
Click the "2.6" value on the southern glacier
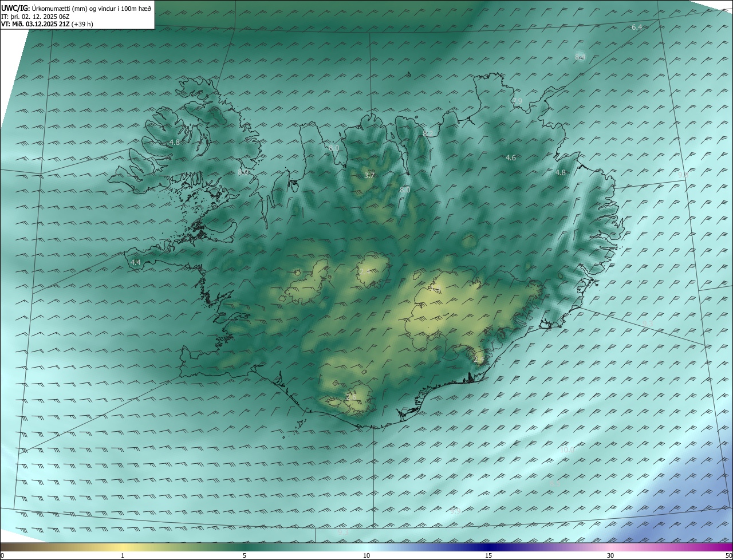[x=351, y=397]
